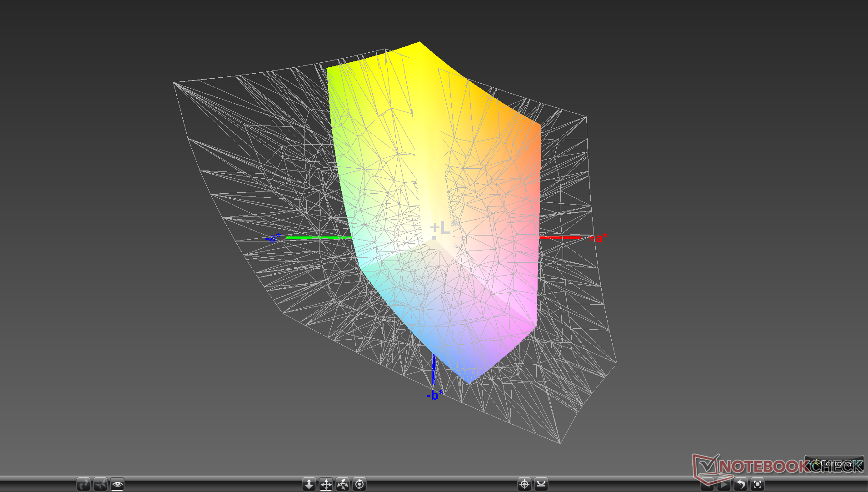Click the Align view icon
This screenshot has width=868, height=492.
point(541,484)
